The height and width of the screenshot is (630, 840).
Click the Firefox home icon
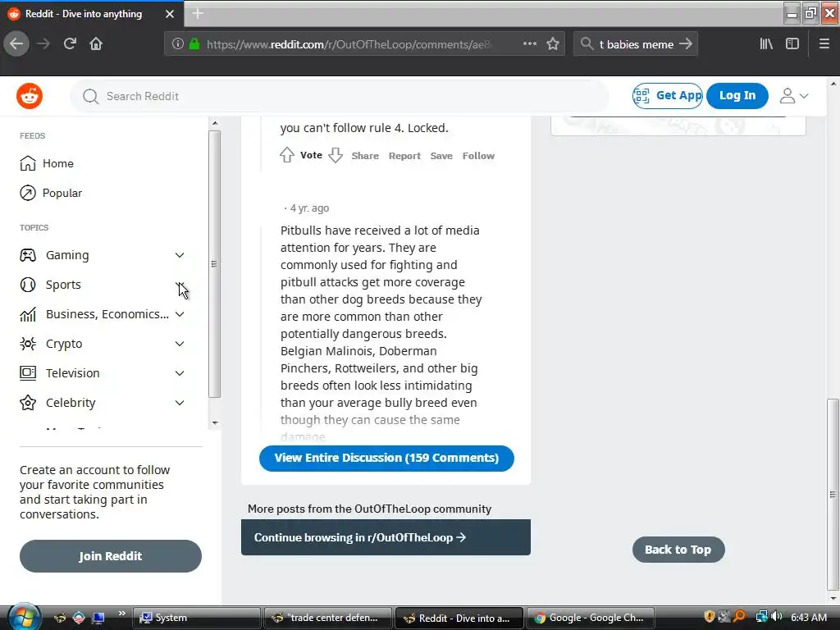[x=96, y=44]
